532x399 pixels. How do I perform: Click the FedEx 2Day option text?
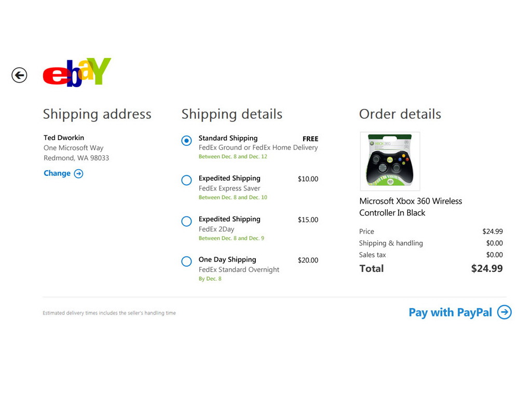pos(216,229)
